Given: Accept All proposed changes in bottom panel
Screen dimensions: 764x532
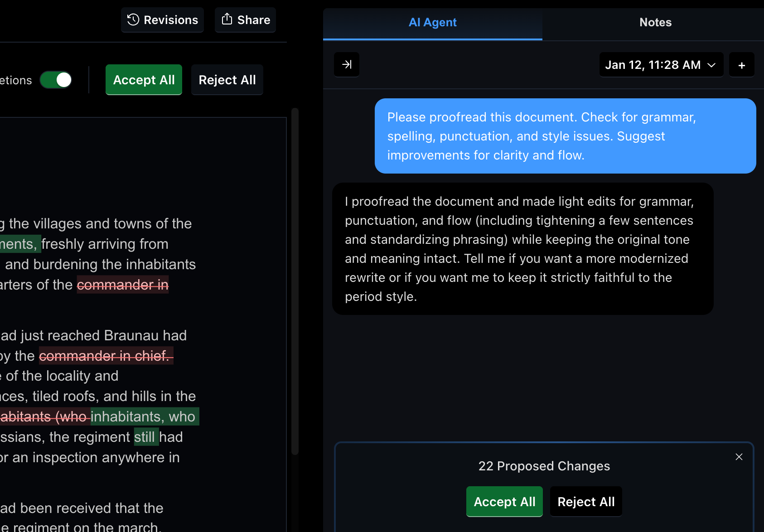Looking at the screenshot, I should pyautogui.click(x=504, y=501).
